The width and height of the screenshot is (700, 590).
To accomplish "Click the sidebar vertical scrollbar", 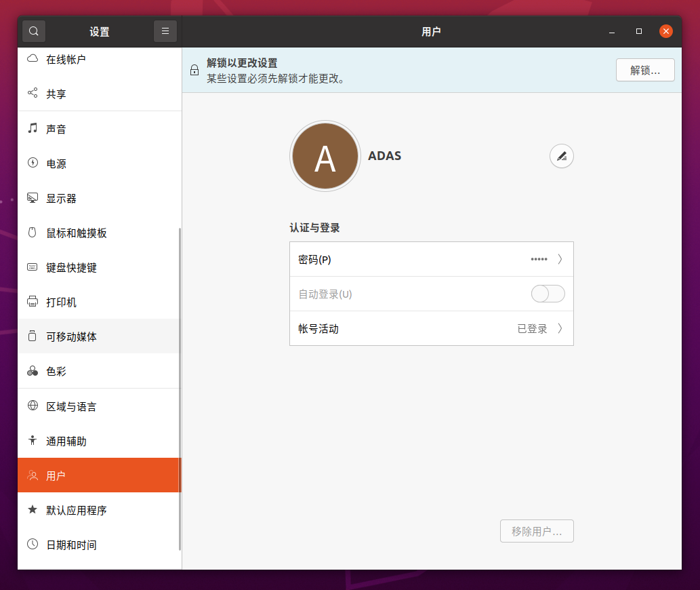I will [x=180, y=389].
